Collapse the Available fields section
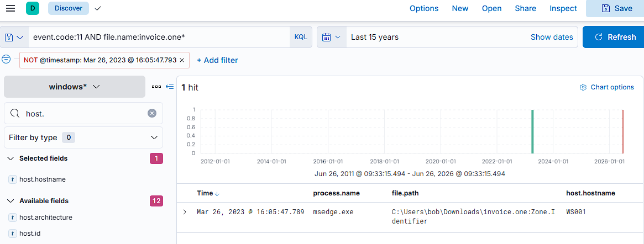The height and width of the screenshot is (244, 644). click(12, 201)
